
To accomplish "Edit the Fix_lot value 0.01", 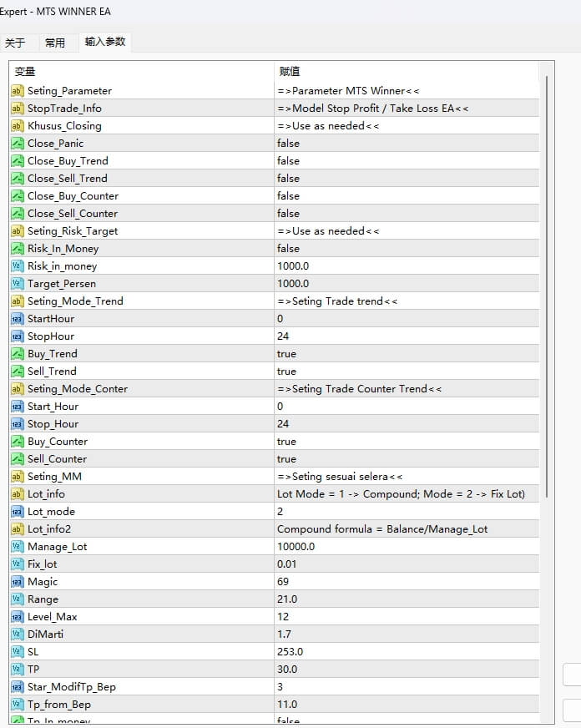I will tap(286, 564).
